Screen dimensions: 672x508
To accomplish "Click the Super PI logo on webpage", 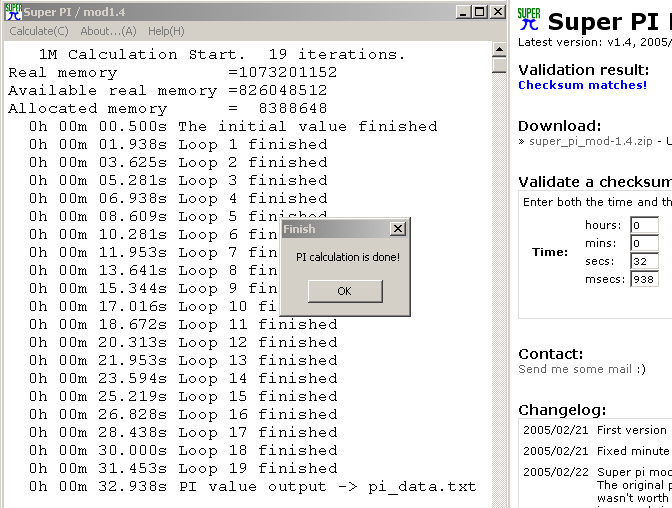I will [x=529, y=19].
